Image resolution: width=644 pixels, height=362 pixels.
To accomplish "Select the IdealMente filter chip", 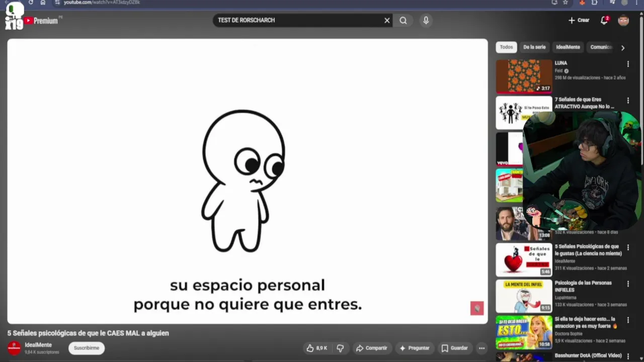I will point(568,47).
